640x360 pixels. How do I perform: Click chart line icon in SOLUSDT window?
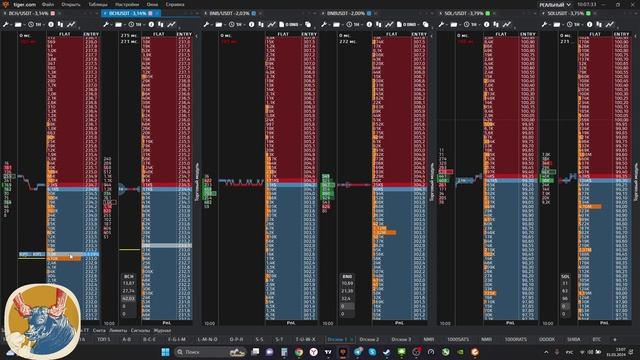[x=610, y=24]
